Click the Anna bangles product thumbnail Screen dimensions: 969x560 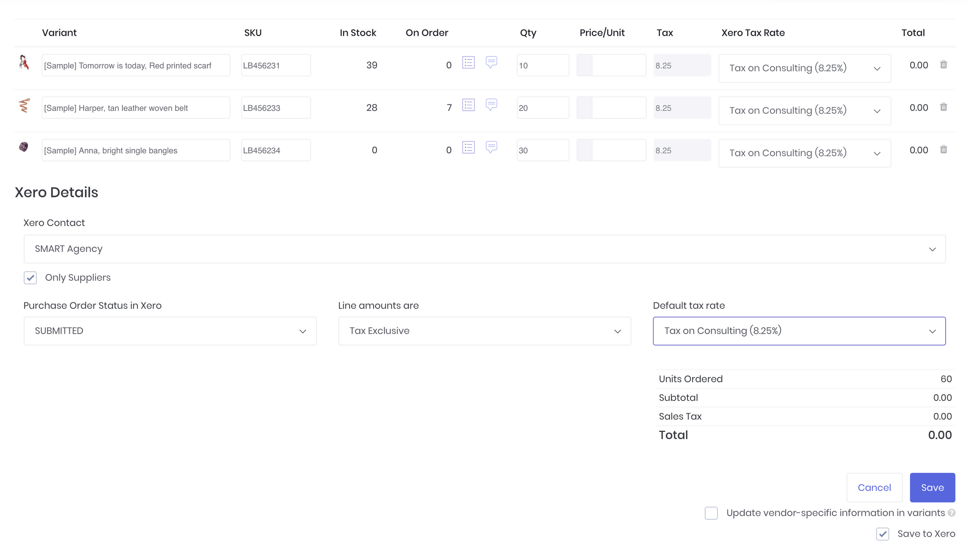point(24,146)
